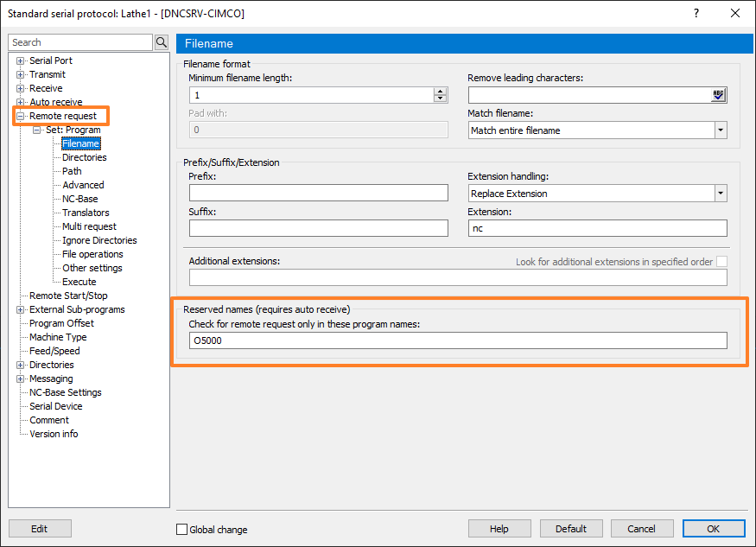This screenshot has width=756, height=547.
Task: Select Serial Device in the tree
Action: (x=56, y=406)
